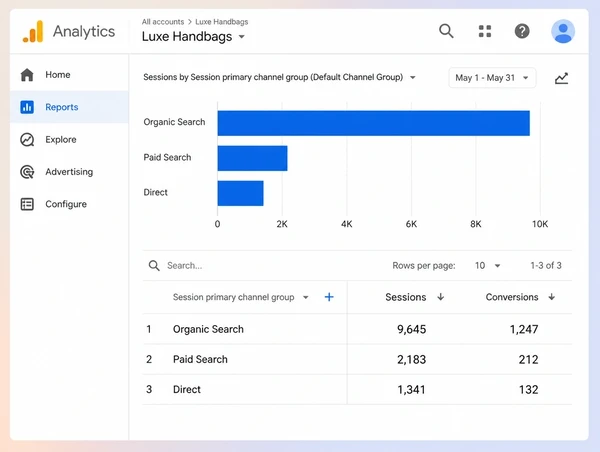Open the search magnifier in the header

(x=446, y=31)
